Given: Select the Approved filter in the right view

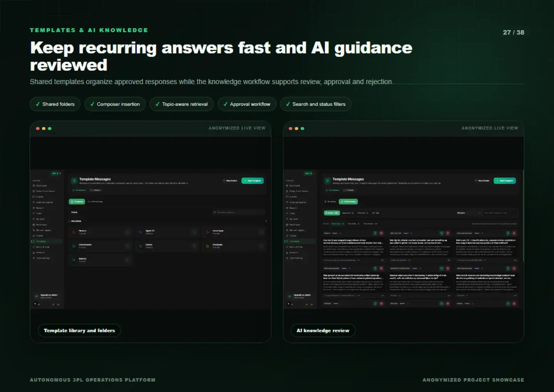Looking at the screenshot, I should [348, 213].
